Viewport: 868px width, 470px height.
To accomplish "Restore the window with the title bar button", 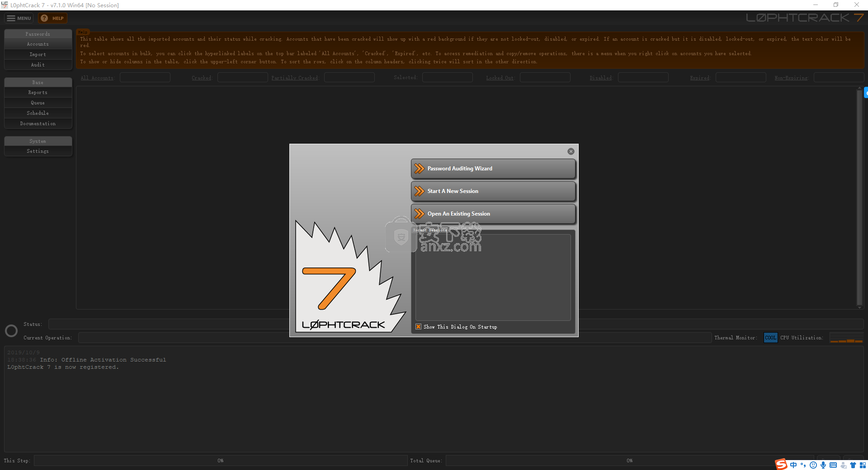I will (x=836, y=5).
